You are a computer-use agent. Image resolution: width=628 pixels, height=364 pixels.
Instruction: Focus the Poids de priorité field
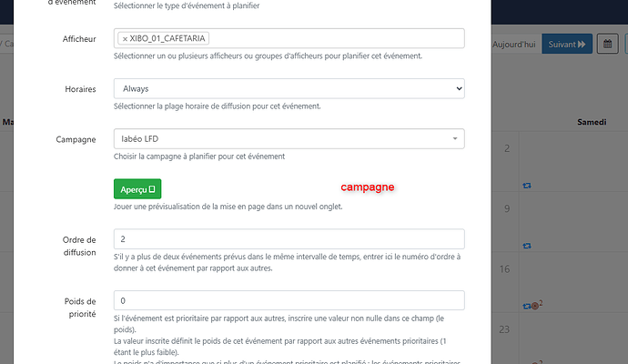(289, 300)
